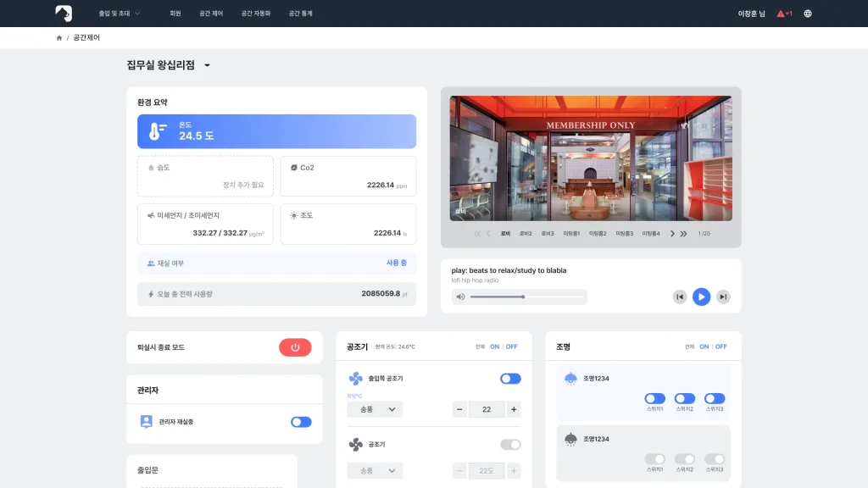The width and height of the screenshot is (868, 488).
Task: Turn all 공조기 ON
Action: tap(494, 347)
